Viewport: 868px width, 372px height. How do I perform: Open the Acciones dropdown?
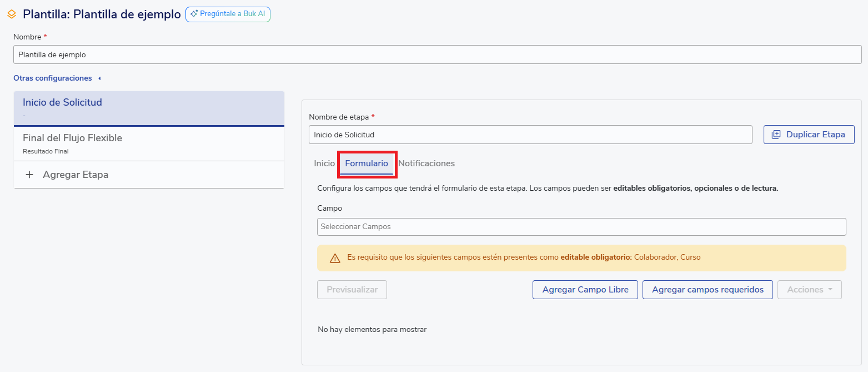(810, 290)
